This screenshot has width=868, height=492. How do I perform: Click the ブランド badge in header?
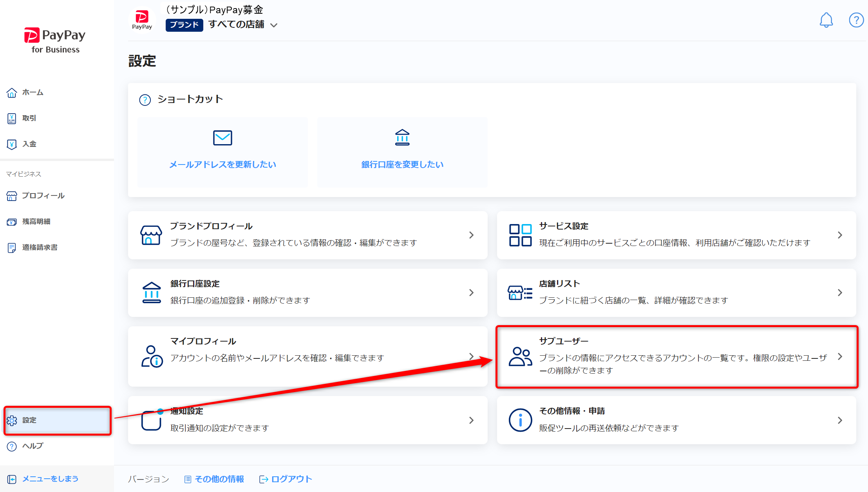click(x=184, y=25)
